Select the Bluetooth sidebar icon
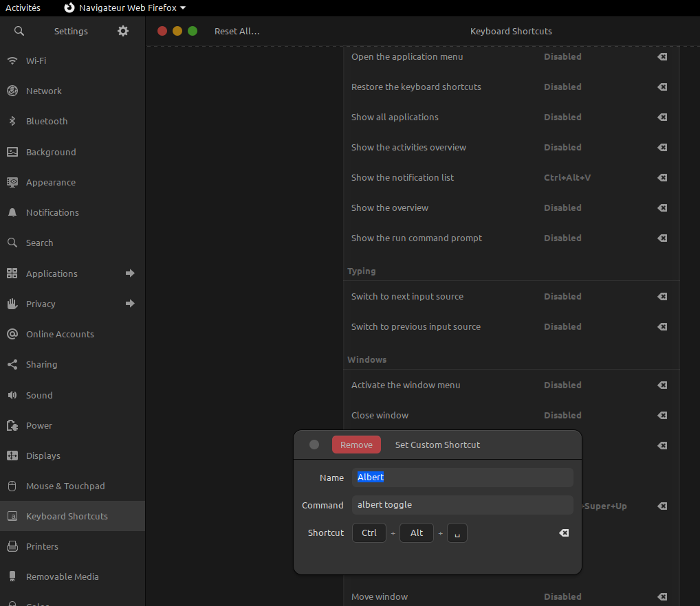The height and width of the screenshot is (606, 700). (12, 121)
